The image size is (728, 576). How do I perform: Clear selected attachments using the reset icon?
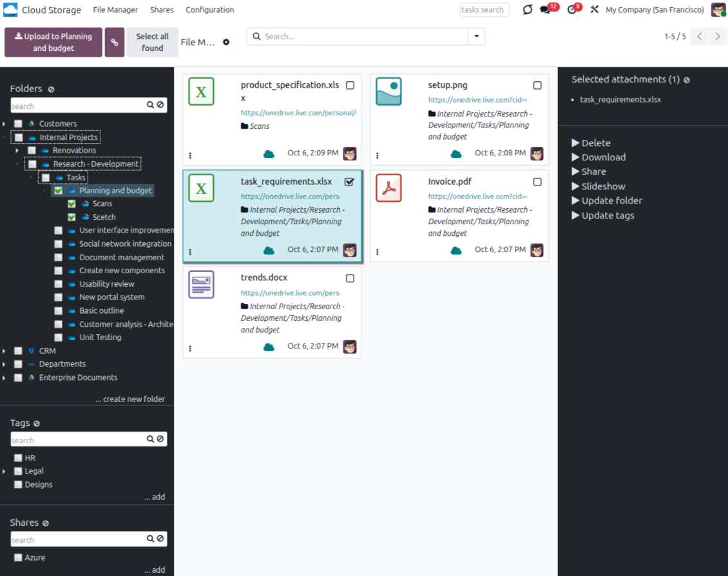pyautogui.click(x=687, y=80)
